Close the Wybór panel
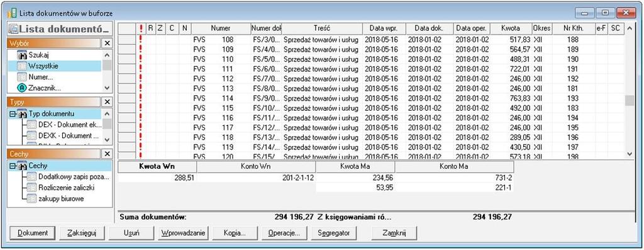The width and height of the screenshot is (644, 250). point(106,43)
